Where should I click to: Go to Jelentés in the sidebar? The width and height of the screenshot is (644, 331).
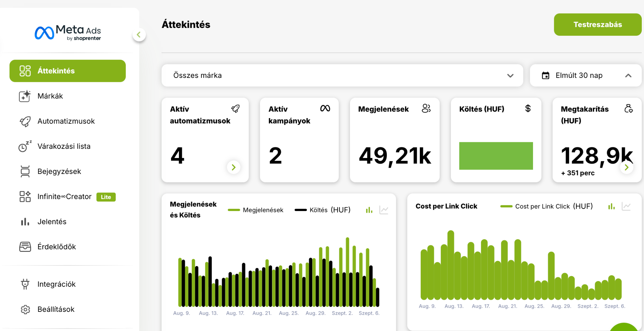tap(52, 222)
